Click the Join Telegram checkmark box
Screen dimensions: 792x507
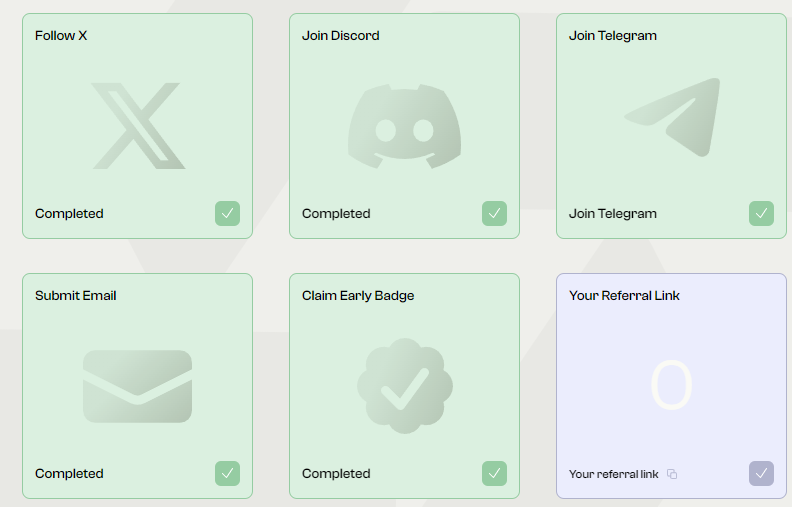761,213
